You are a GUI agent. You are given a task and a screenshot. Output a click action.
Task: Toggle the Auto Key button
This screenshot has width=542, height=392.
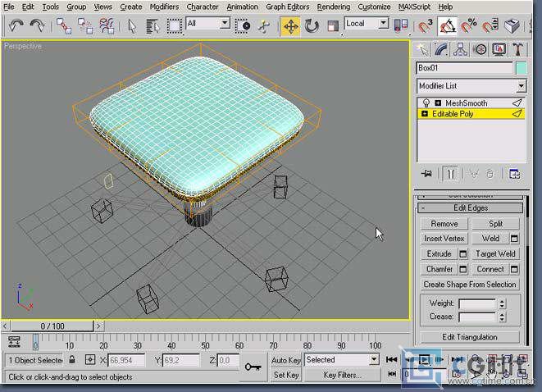click(285, 360)
